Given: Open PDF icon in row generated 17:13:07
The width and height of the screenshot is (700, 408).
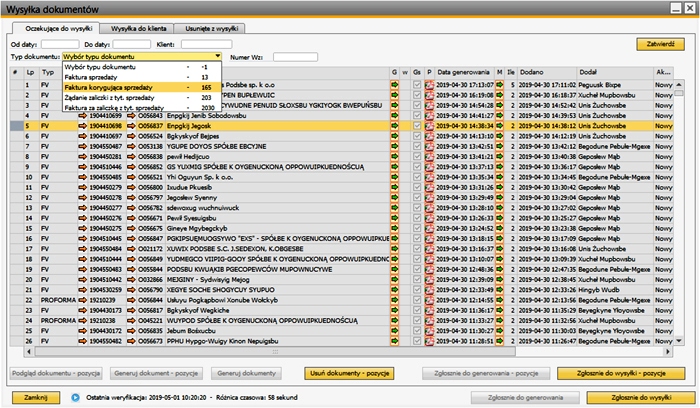Looking at the screenshot, I should tap(429, 85).
